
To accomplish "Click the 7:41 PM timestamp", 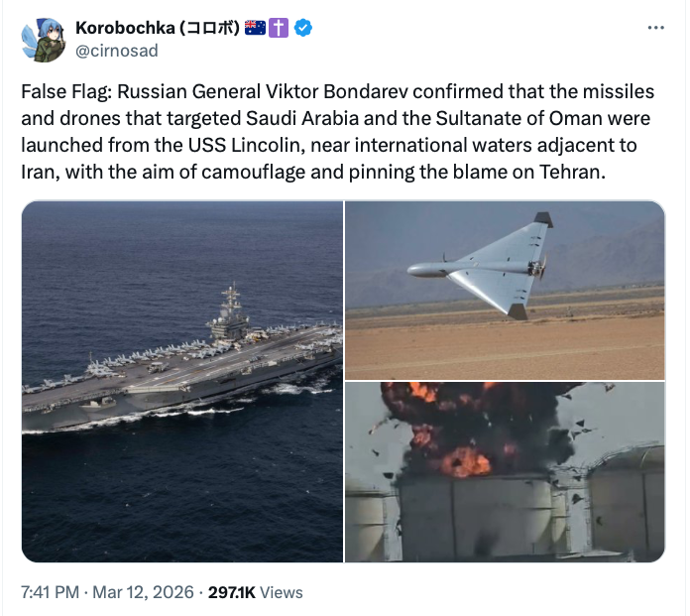I will pyautogui.click(x=50, y=592).
